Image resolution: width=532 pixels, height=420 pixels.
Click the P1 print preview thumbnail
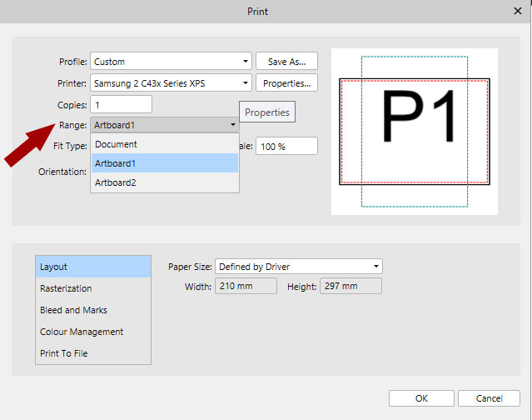[415, 131]
